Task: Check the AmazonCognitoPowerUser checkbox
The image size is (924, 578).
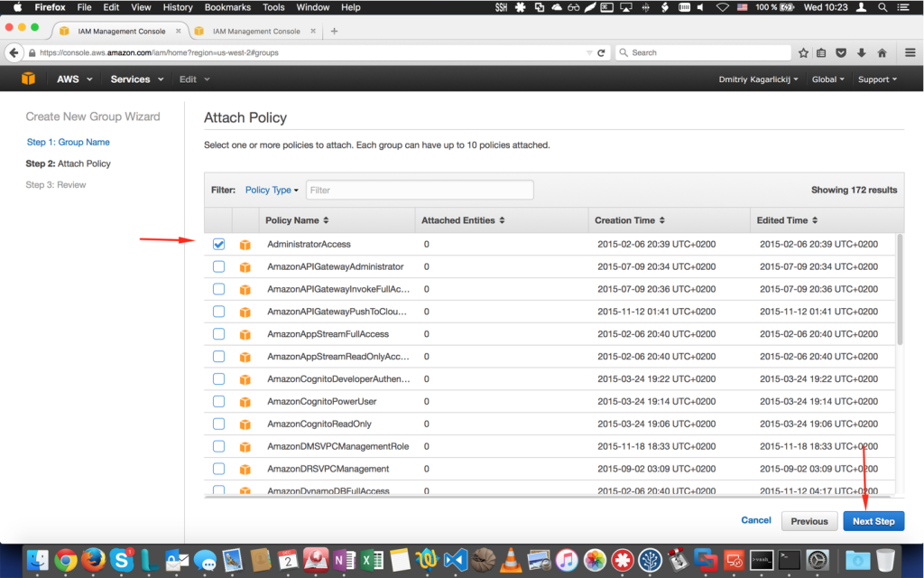Action: click(218, 401)
